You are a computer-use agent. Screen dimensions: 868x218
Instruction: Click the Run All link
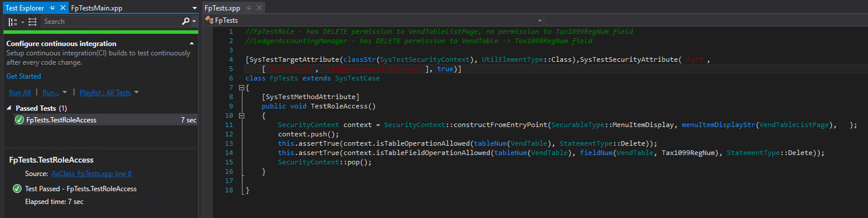coord(20,93)
